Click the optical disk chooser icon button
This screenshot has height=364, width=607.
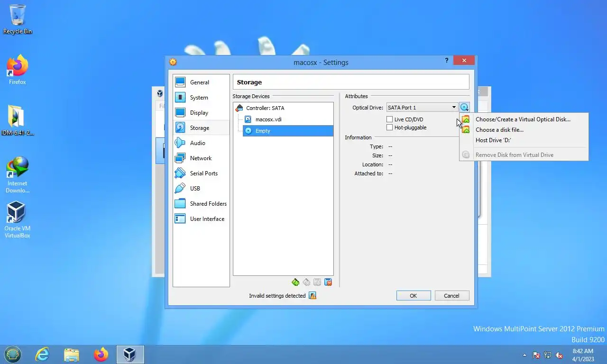click(464, 108)
